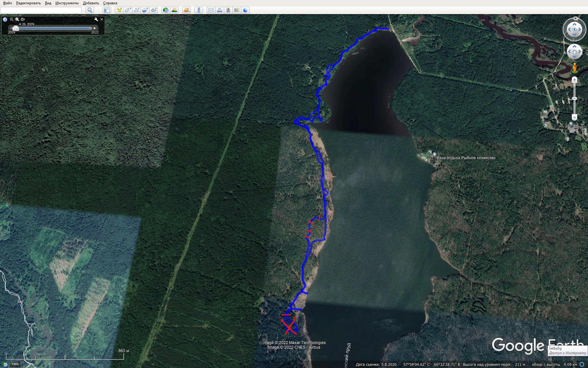Step to next imagery date
Viewport: 588px width, 368px height.
point(95,28)
